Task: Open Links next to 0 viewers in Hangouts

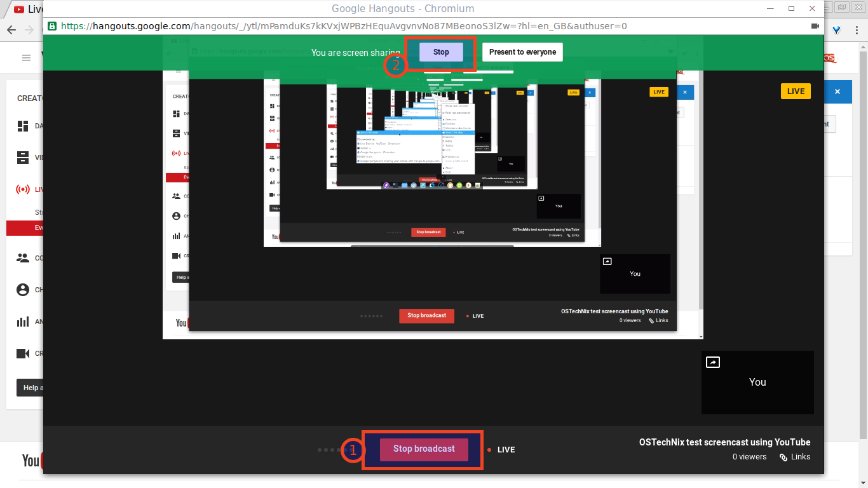Action: (795, 457)
